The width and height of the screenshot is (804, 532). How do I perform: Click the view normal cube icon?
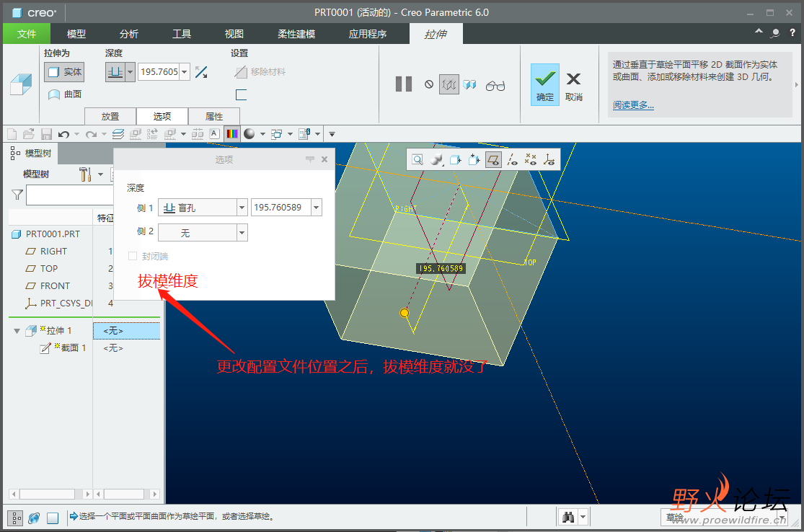[474, 160]
